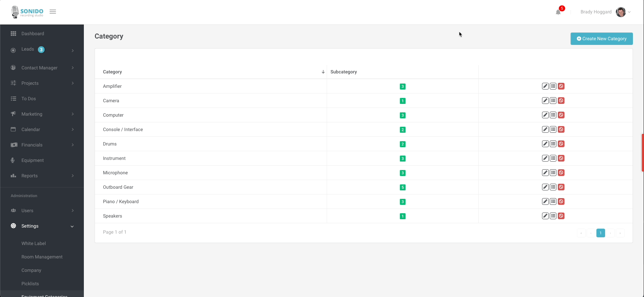Image resolution: width=644 pixels, height=297 pixels.
Task: Click the edit pencil icon for Microphone
Action: pos(545,173)
